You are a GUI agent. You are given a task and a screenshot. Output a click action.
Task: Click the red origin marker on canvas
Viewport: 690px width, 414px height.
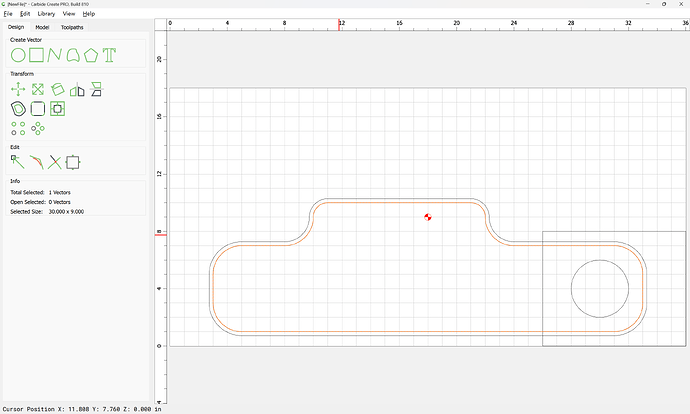(428, 217)
